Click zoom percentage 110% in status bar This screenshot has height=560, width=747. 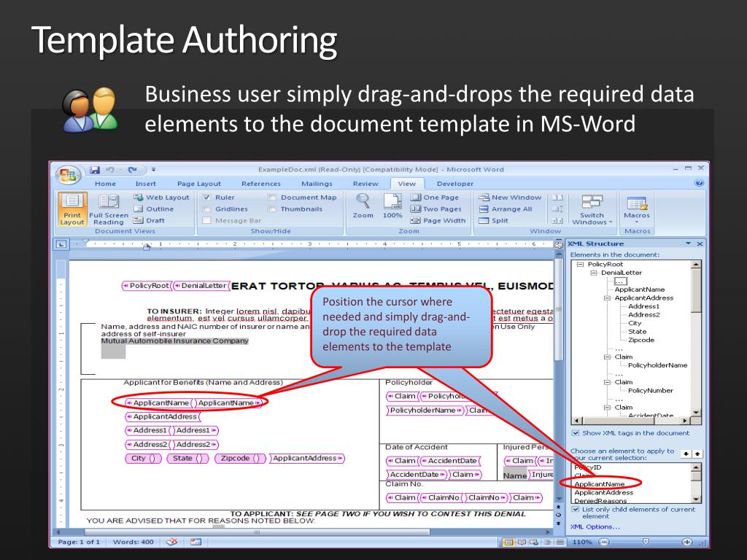582,542
